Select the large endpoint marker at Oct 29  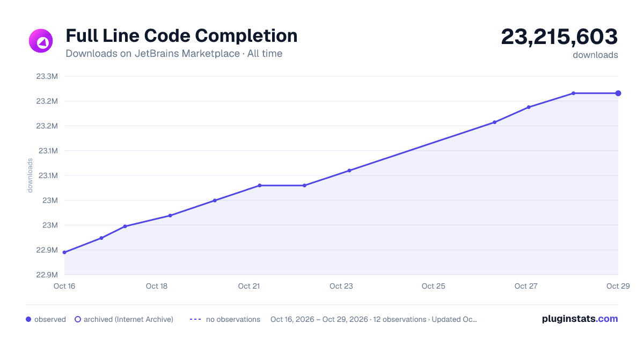618,93
